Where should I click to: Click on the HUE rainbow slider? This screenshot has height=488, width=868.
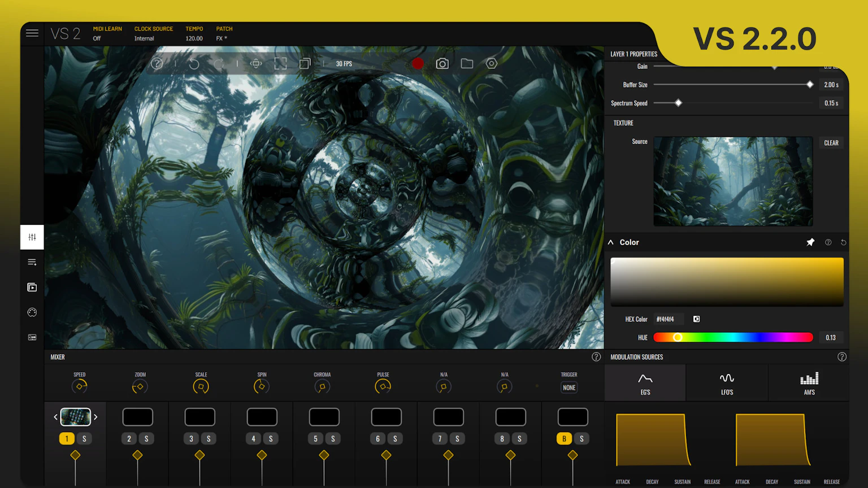click(733, 337)
